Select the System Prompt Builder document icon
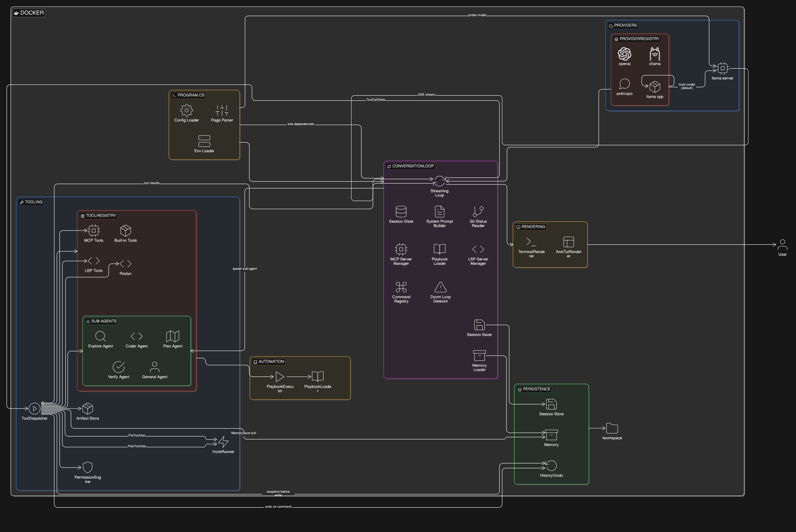Screen dimensions: 796x532 coord(439,211)
